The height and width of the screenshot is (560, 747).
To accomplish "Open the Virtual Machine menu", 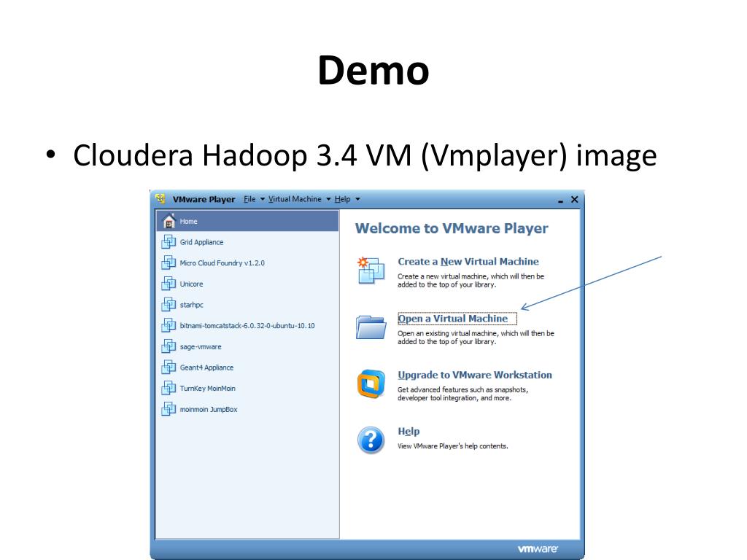I will point(295,199).
